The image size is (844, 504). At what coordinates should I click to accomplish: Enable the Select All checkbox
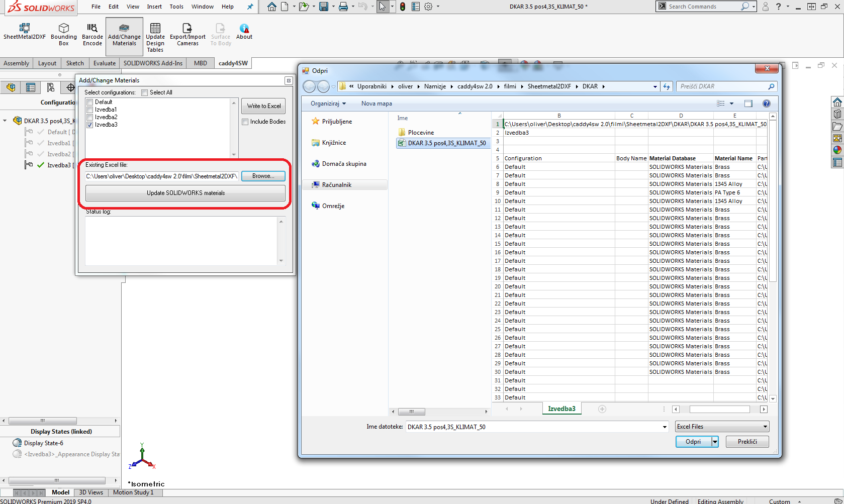(x=145, y=92)
